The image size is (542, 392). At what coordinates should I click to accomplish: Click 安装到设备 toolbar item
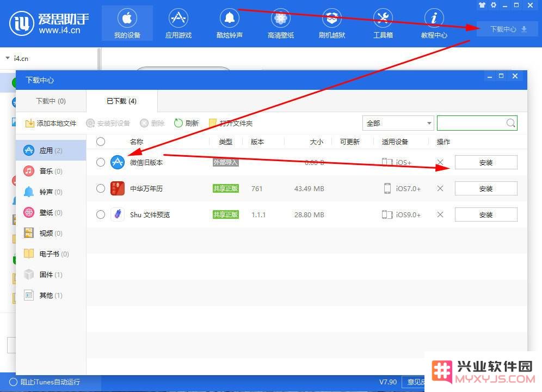click(x=108, y=123)
